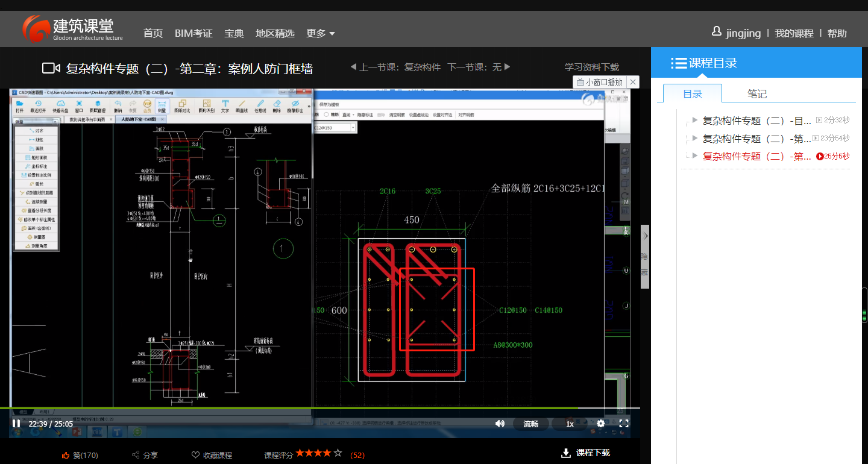The height and width of the screenshot is (464, 868).
Task: Select the 任意线 freehand tool
Action: pos(260,106)
